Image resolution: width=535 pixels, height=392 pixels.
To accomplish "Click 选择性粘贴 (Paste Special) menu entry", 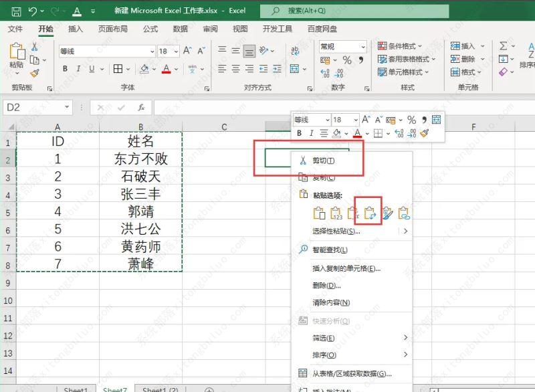I will click(x=336, y=231).
